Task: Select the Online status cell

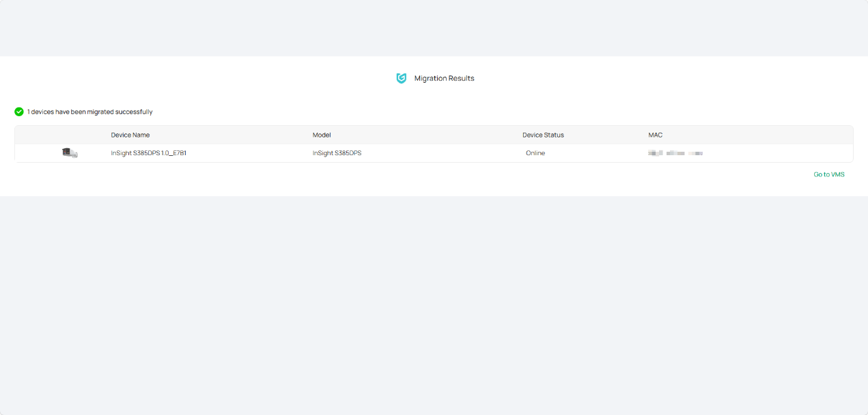Action: click(535, 153)
